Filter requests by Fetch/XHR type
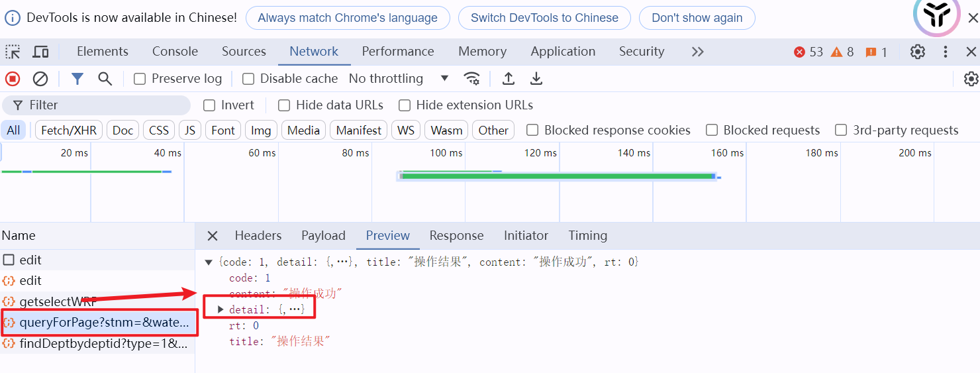This screenshot has height=373, width=980. [69, 131]
